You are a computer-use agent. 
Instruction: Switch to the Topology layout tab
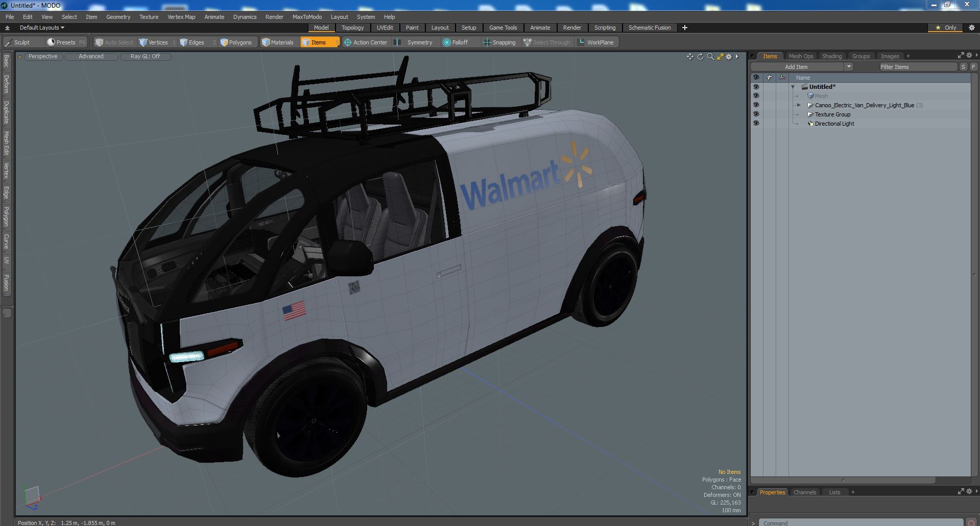[352, 28]
